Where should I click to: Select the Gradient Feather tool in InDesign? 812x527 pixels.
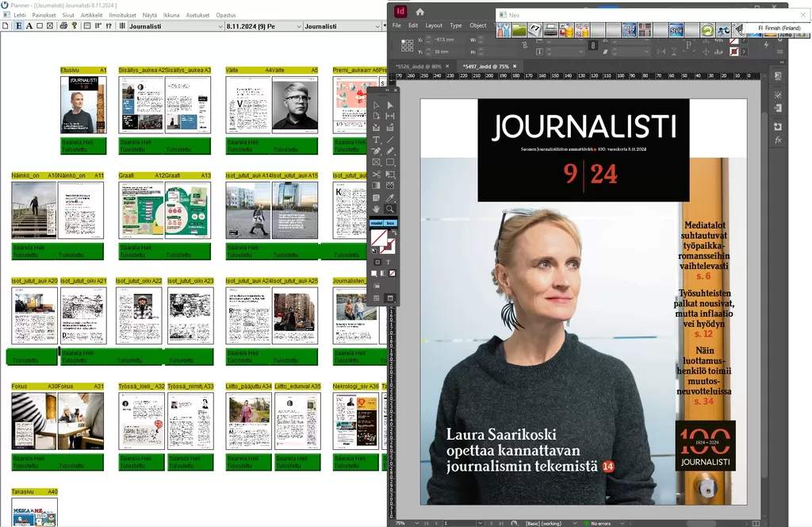[390, 186]
